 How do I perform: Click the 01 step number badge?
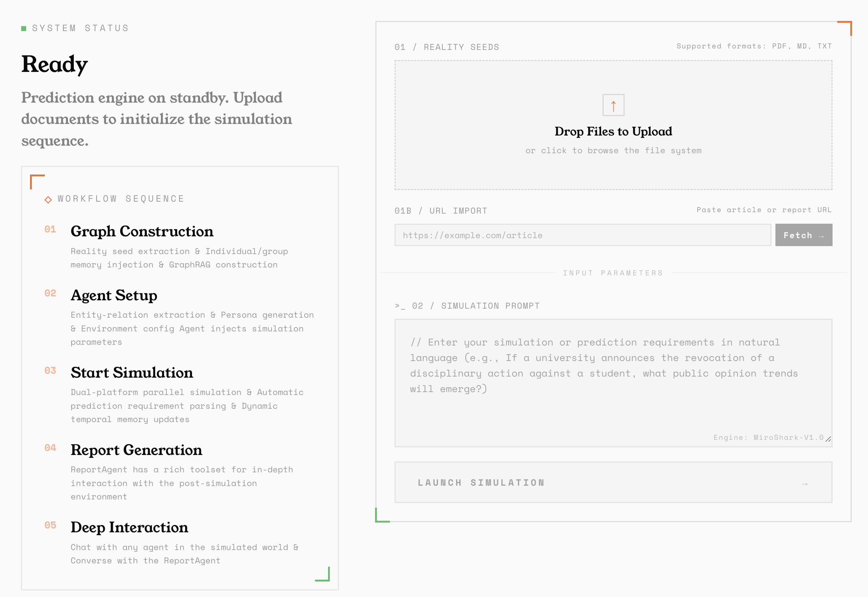tap(50, 229)
